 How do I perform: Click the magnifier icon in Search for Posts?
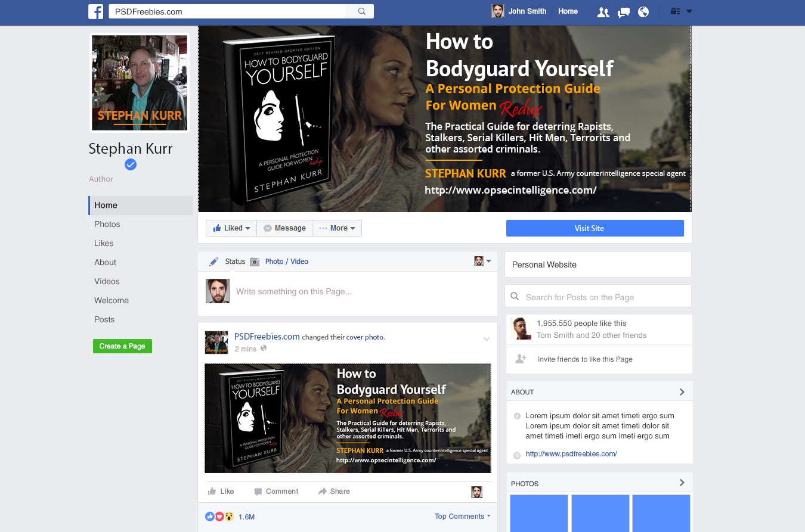coord(515,296)
